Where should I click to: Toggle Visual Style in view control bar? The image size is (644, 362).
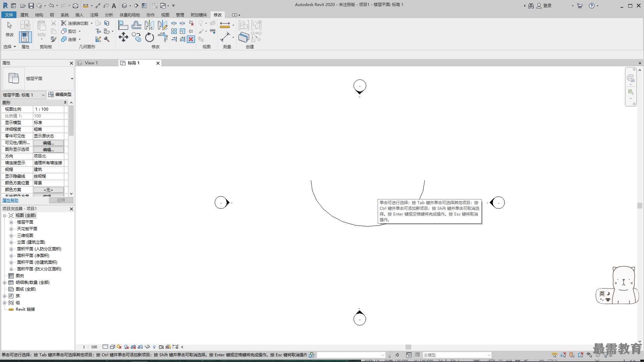click(x=113, y=347)
